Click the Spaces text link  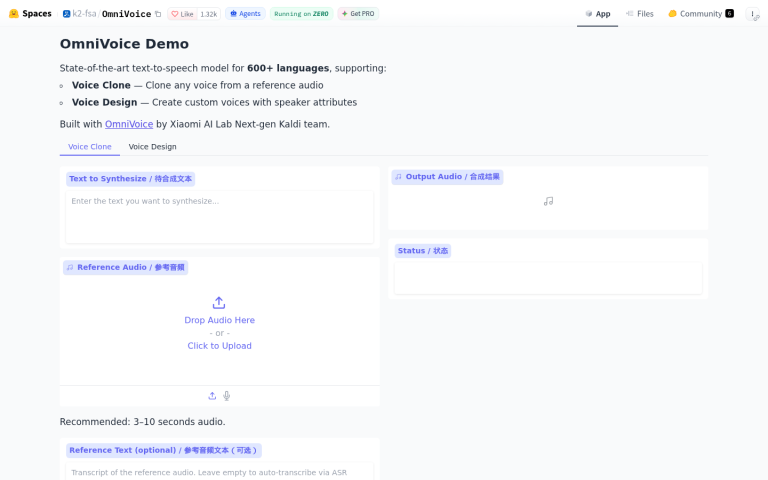(x=37, y=14)
